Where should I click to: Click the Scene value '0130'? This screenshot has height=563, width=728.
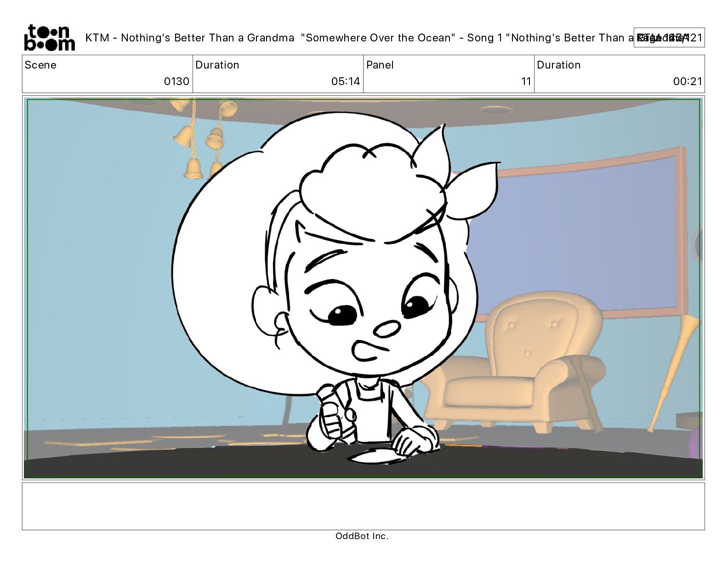[176, 81]
